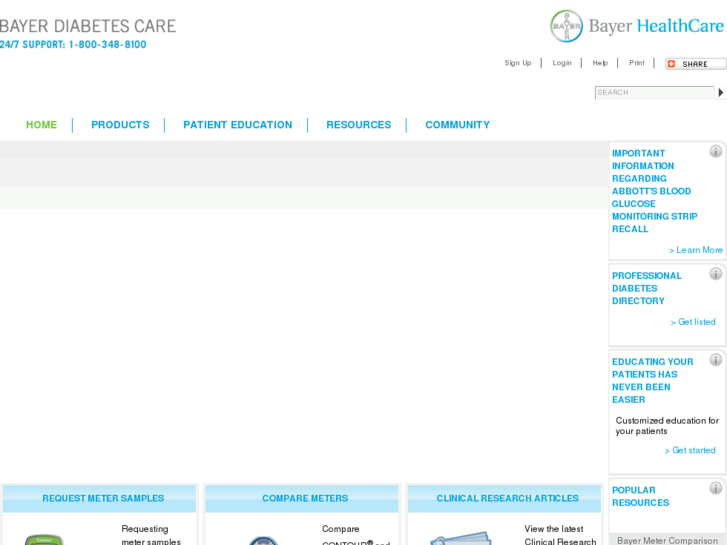
Task: Click Important Information Regarding Abbott's recall heading
Action: click(654, 191)
